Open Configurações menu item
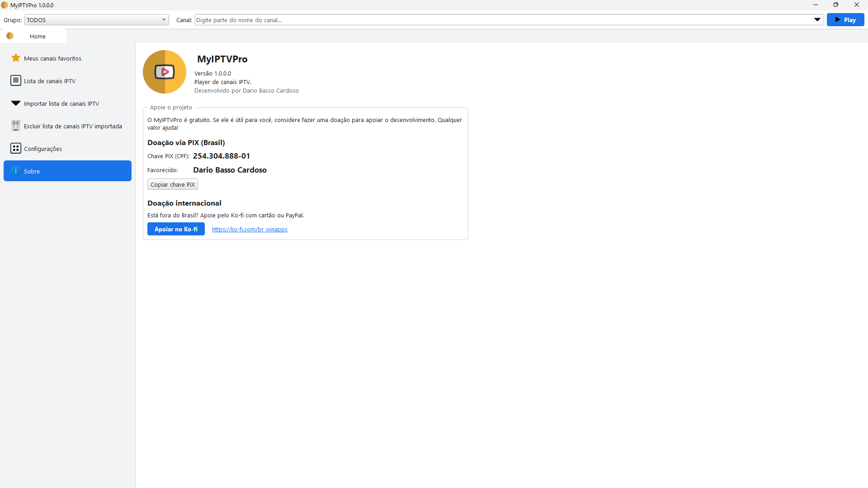The width and height of the screenshot is (868, 488). click(67, 148)
